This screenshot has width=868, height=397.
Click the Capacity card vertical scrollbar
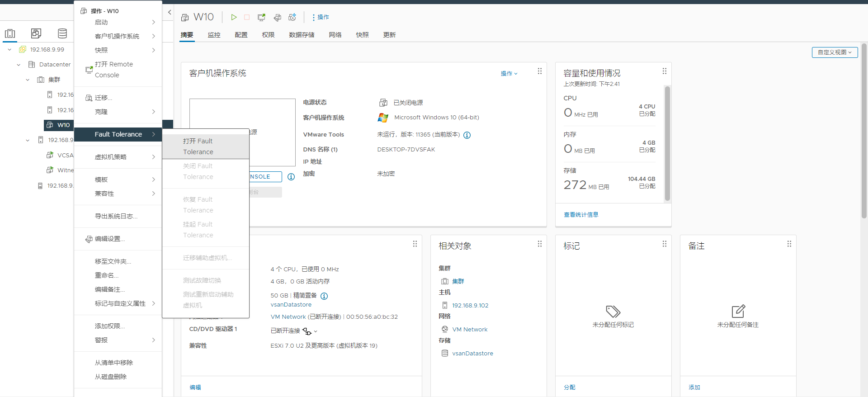tap(667, 143)
